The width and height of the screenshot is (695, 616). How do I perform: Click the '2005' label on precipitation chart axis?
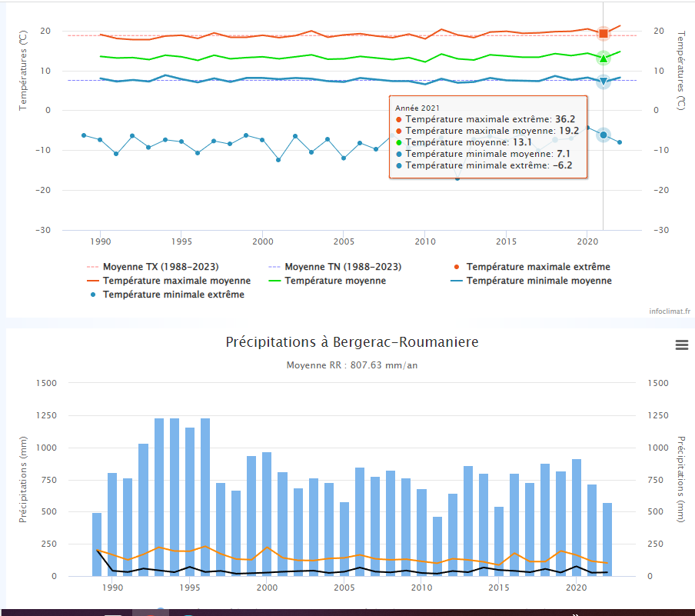click(344, 588)
